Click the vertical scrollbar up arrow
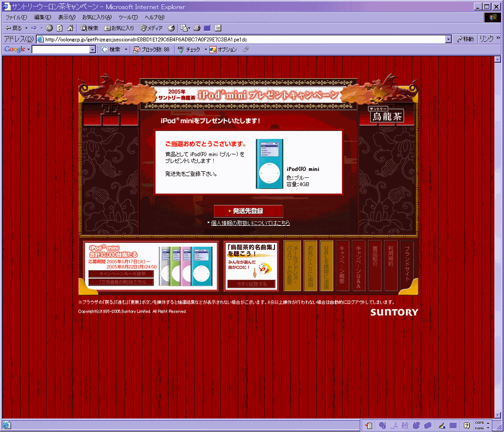The height and width of the screenshot is (432, 504). point(497,59)
